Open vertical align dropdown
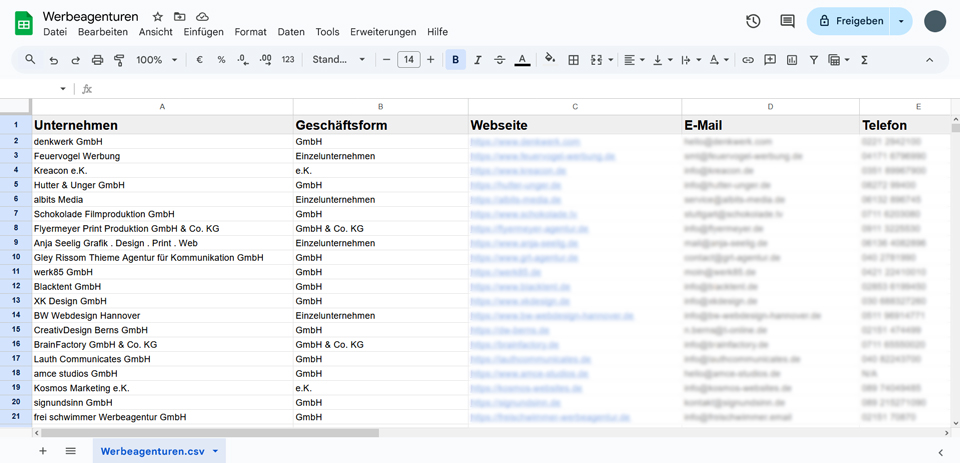This screenshot has height=463, width=960. tap(662, 60)
